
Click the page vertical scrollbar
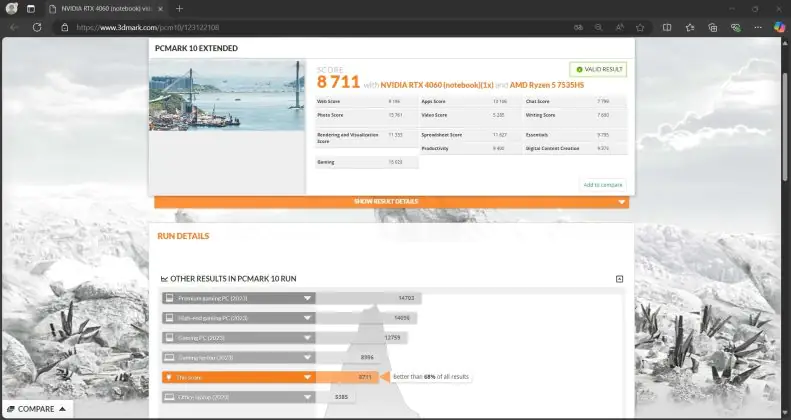[785, 126]
